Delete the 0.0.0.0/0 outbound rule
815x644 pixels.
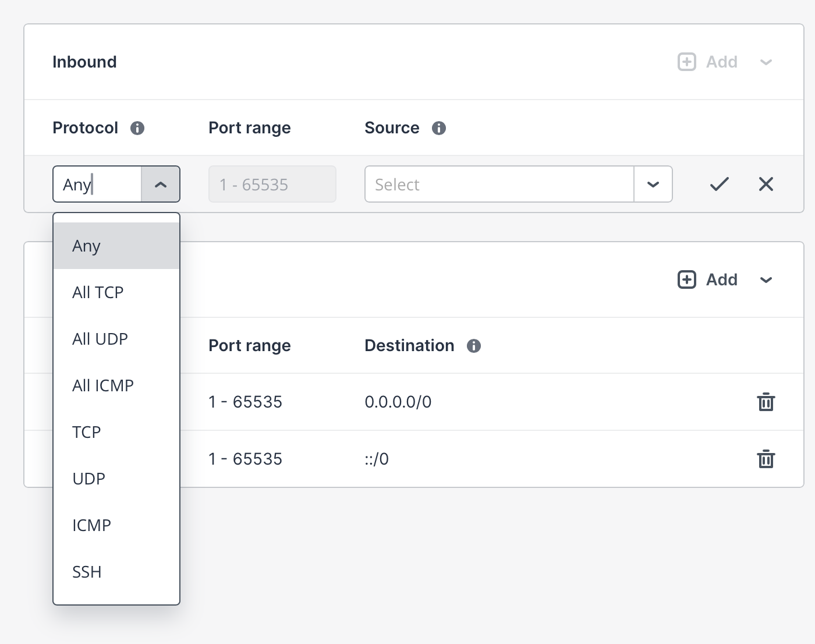pos(766,402)
